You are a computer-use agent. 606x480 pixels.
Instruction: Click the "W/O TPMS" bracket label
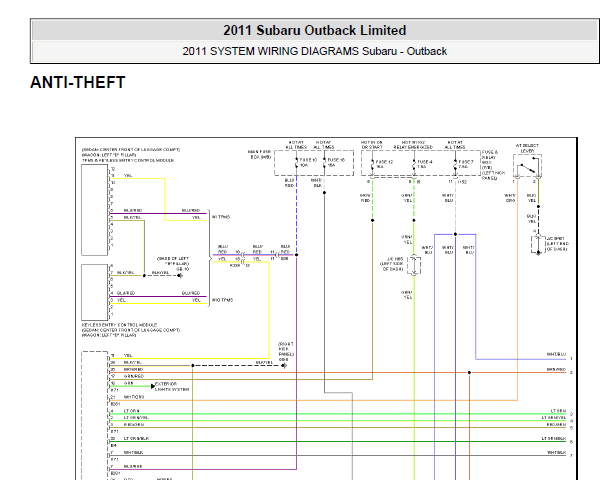pos(222,300)
